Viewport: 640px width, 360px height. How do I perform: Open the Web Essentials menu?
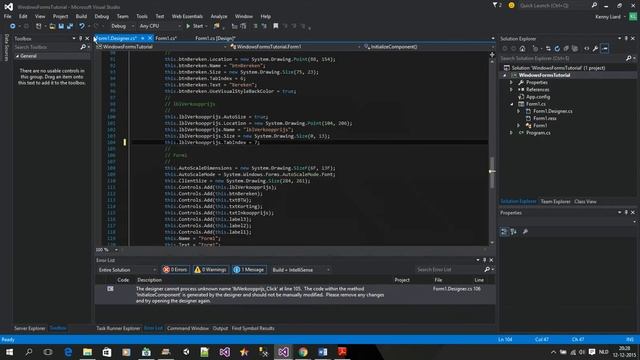[187, 16]
